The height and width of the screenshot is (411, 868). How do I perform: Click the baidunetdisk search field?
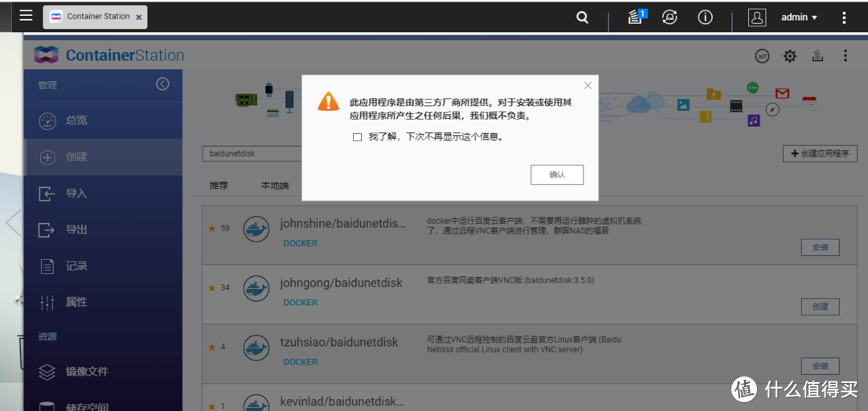coord(252,154)
